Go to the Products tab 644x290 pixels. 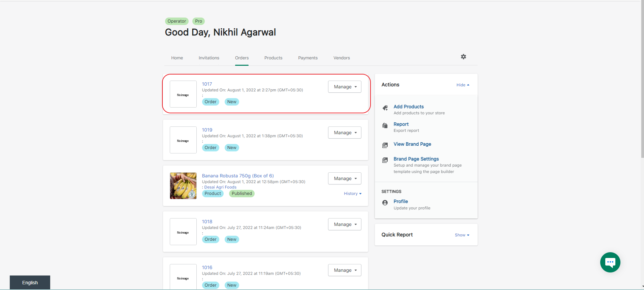(273, 58)
